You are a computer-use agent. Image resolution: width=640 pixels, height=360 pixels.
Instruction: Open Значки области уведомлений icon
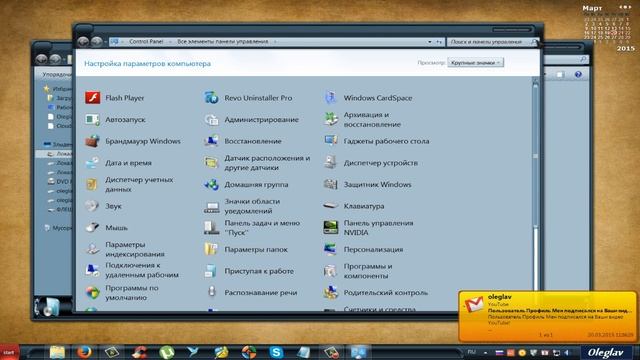tap(211, 206)
